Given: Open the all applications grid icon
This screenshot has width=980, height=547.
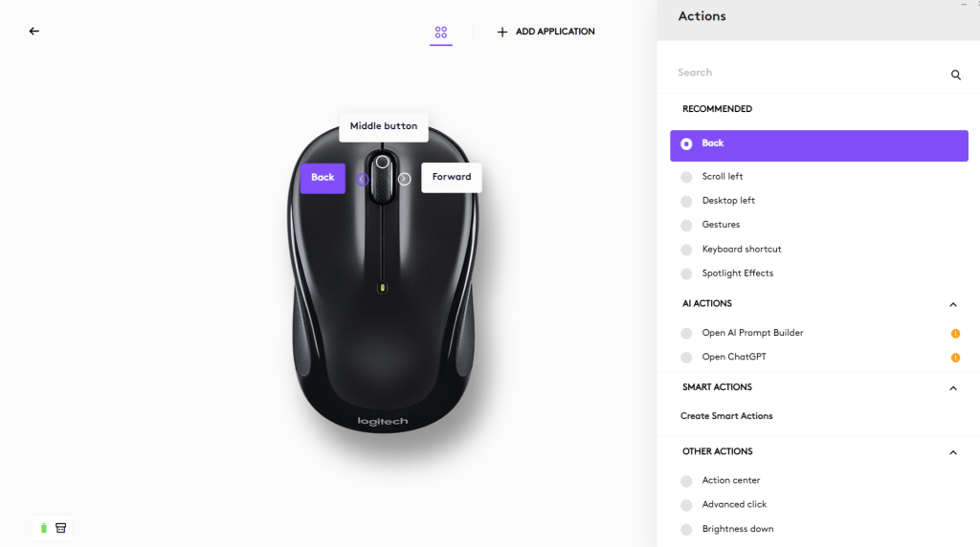Looking at the screenshot, I should (440, 32).
